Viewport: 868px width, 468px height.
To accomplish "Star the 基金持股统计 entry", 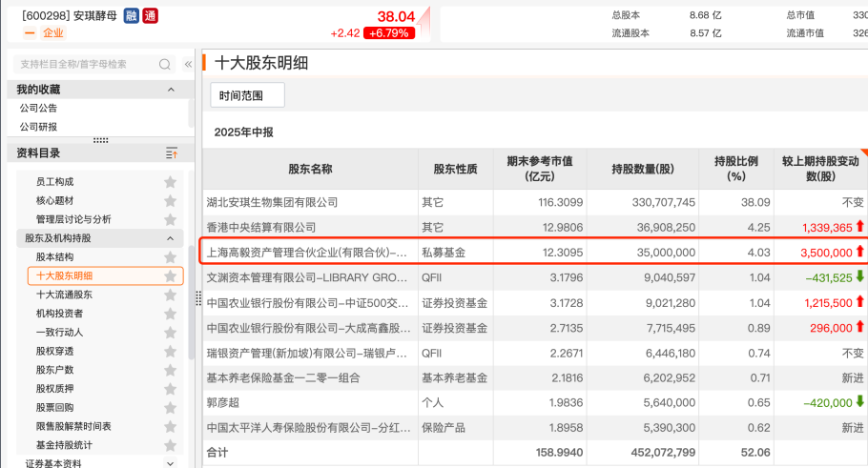I will point(170,445).
